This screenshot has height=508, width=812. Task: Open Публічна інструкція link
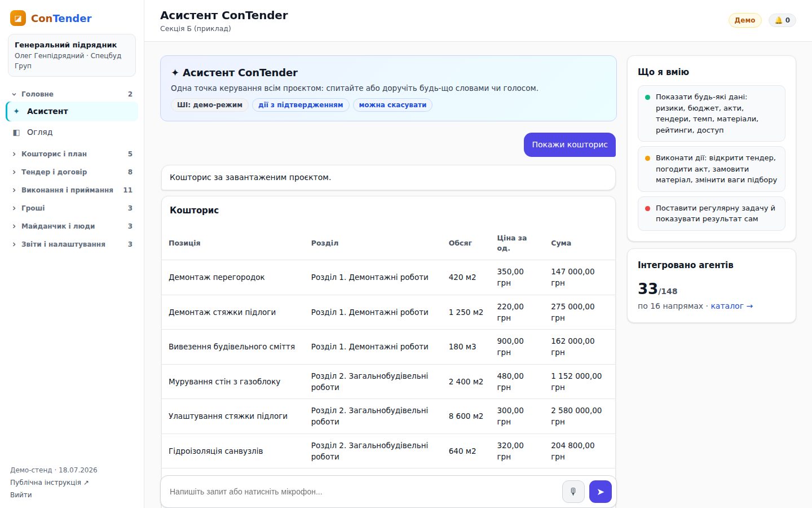coord(50,483)
